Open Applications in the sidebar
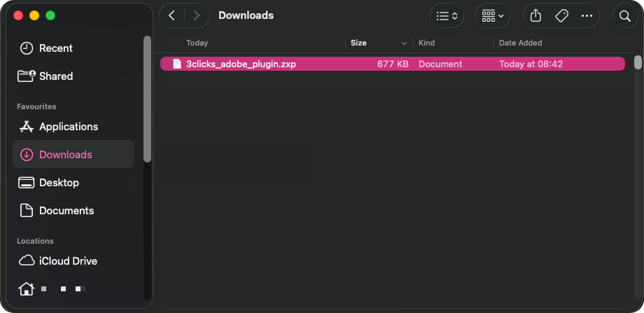Image resolution: width=644 pixels, height=313 pixels. pos(74,127)
